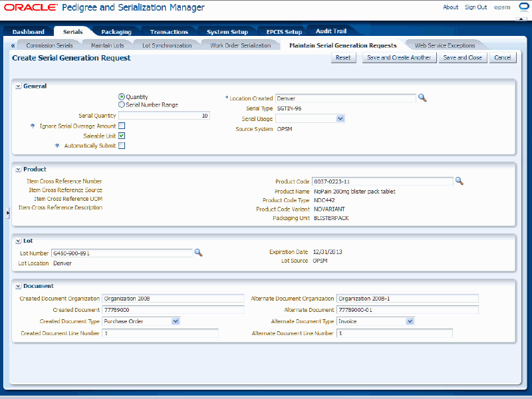
Task: Select the Serials tab
Action: [x=72, y=31]
